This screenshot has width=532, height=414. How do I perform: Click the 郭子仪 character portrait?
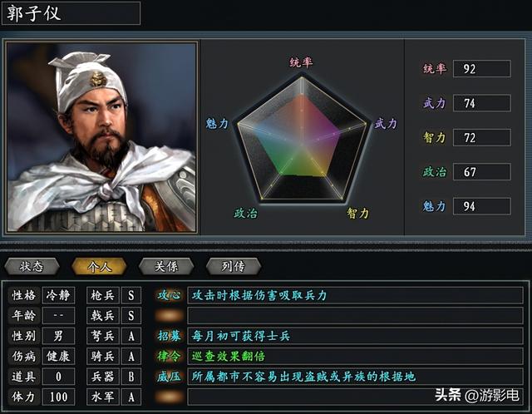pos(101,136)
